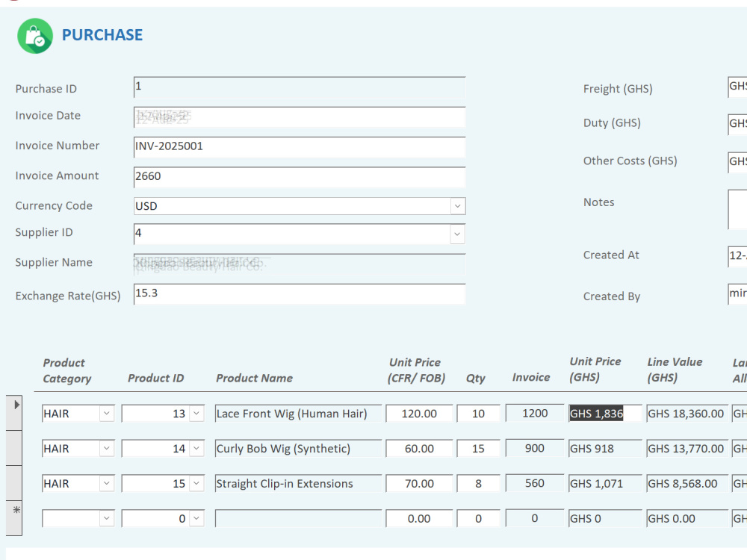Screen dimensions: 747x560
Task: Open Product ID 13 dropdown arrow
Action: click(196, 414)
